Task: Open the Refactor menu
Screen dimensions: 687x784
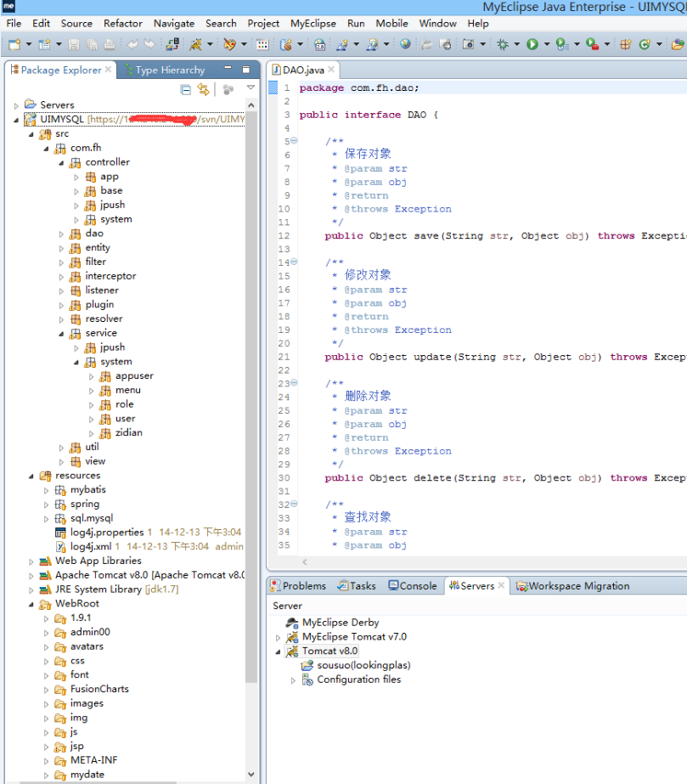Action: pos(122,24)
